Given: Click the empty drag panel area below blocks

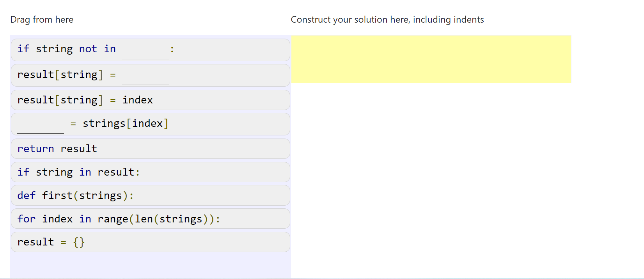Looking at the screenshot, I should pos(150,263).
